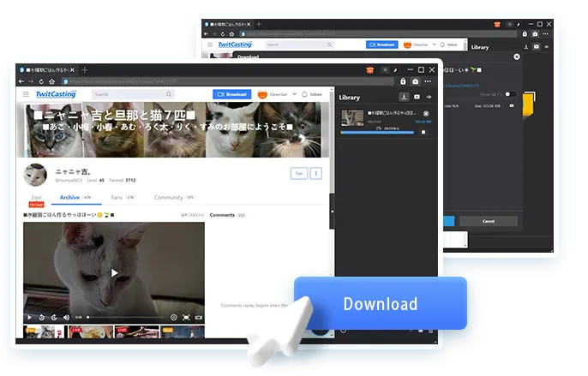Viewport: 588px width, 376px height.
Task: Collapse the side panel using the small arrow handle on the divider
Action: 332,212
